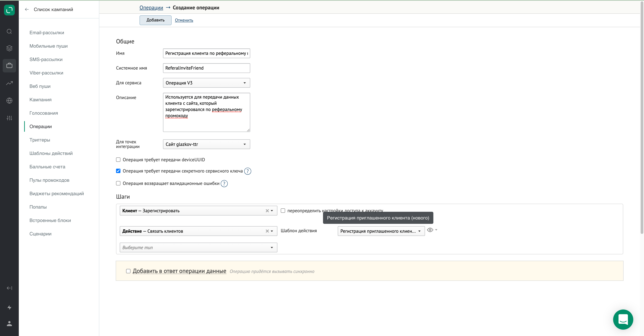
Task: Go back using arrow next to Список кампаний
Action: 27,10
